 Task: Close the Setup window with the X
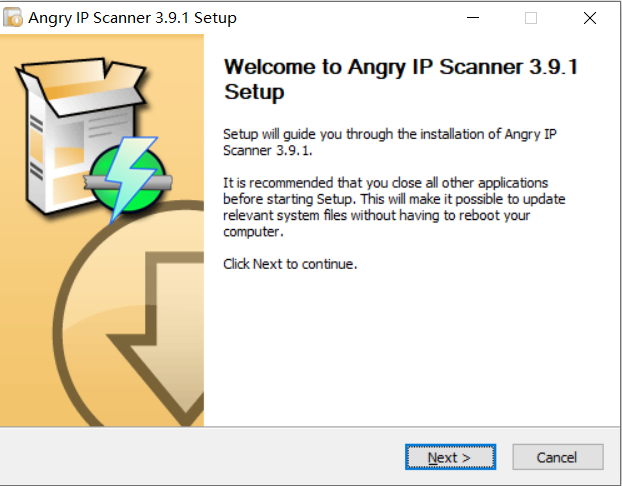tap(590, 18)
